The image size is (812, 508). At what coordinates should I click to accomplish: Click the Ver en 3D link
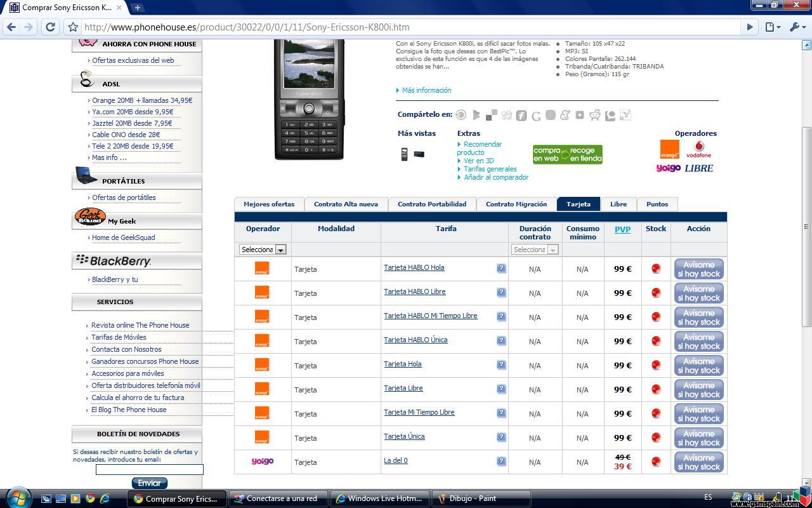pos(478,161)
